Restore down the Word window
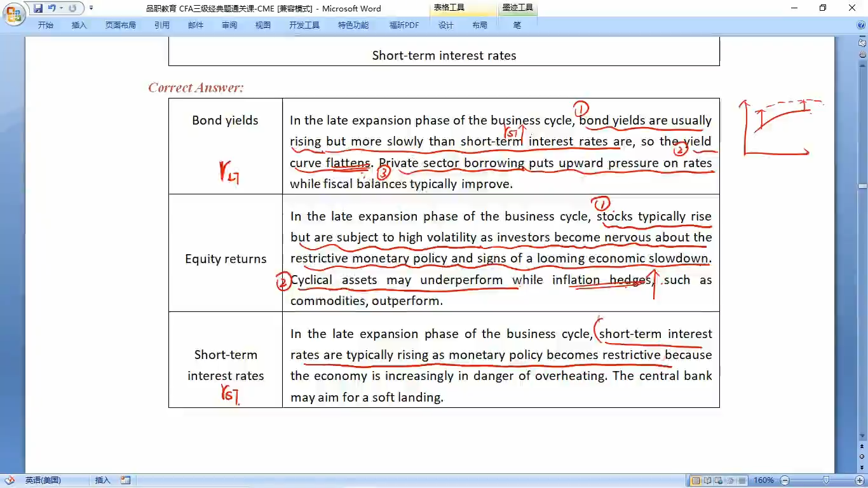The width and height of the screenshot is (868, 488). [823, 8]
